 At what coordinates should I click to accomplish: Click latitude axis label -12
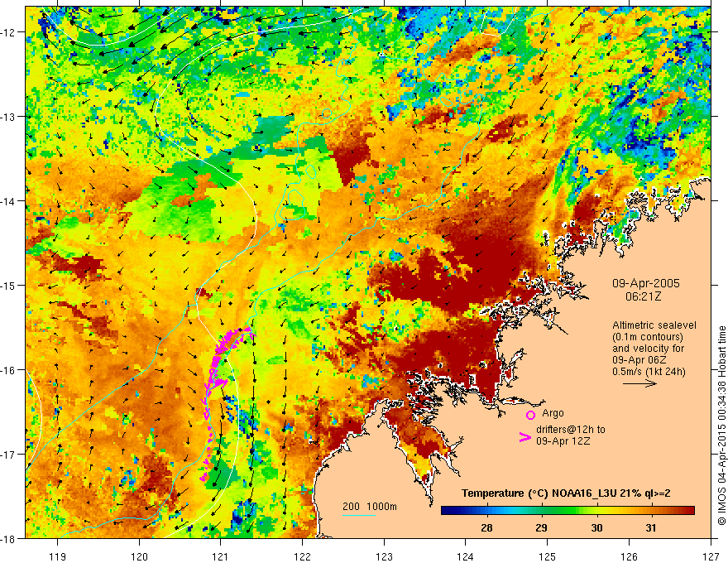[9, 32]
